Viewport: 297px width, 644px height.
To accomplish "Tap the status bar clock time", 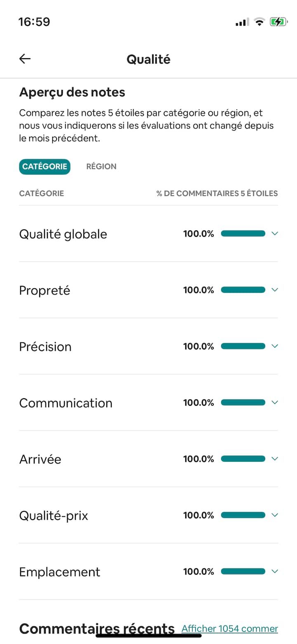I will click(x=34, y=22).
